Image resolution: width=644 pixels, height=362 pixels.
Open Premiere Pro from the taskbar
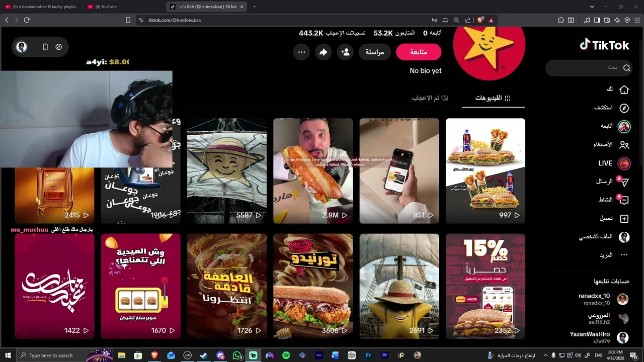(x=385, y=355)
